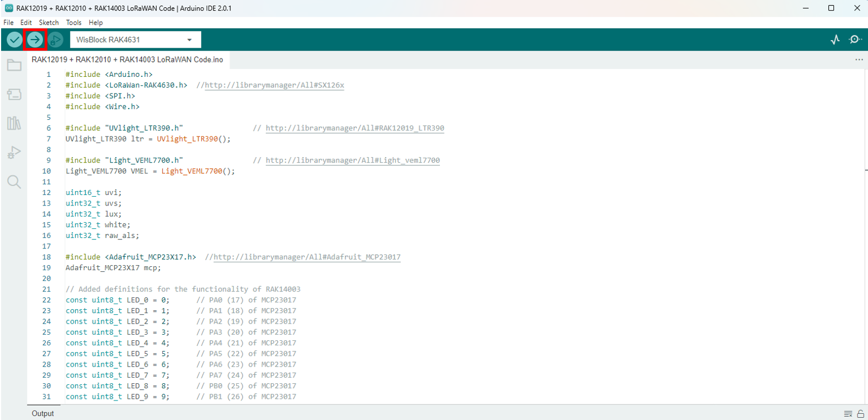Click on '#include <SPI.h>' line

tap(100, 96)
